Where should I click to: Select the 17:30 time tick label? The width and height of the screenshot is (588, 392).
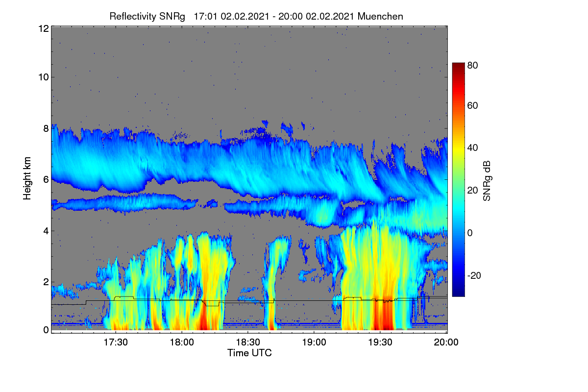click(116, 343)
